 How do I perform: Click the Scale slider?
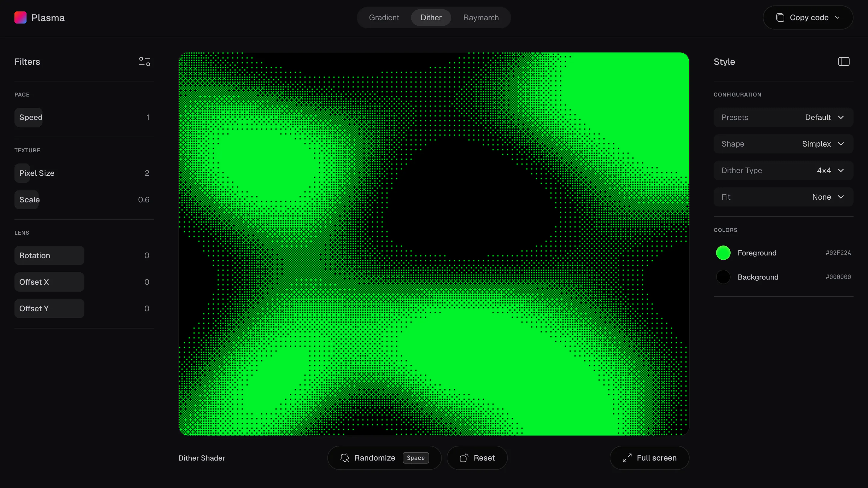point(84,200)
